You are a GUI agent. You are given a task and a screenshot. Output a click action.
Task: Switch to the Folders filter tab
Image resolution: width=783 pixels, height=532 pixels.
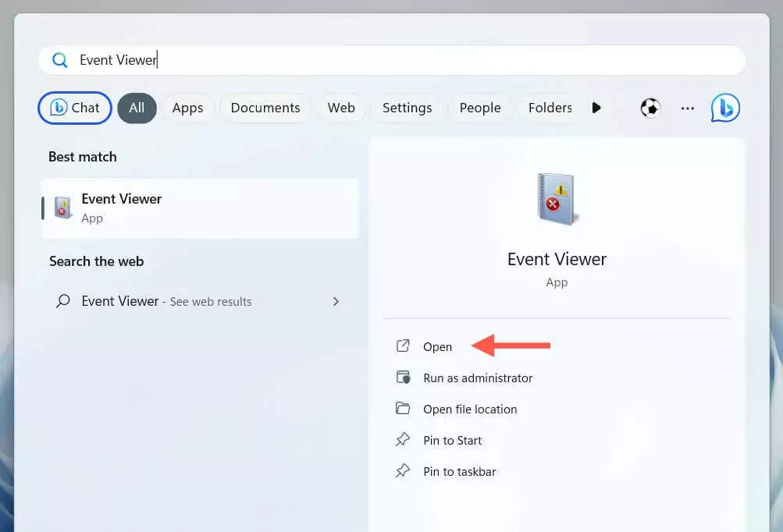pos(550,108)
